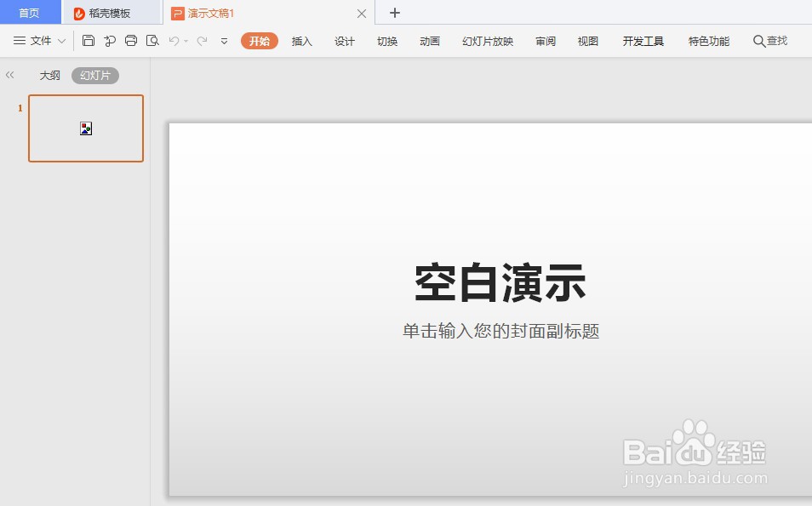Select slide 1 thumbnail in the panel
The height and width of the screenshot is (506, 812).
pos(85,128)
